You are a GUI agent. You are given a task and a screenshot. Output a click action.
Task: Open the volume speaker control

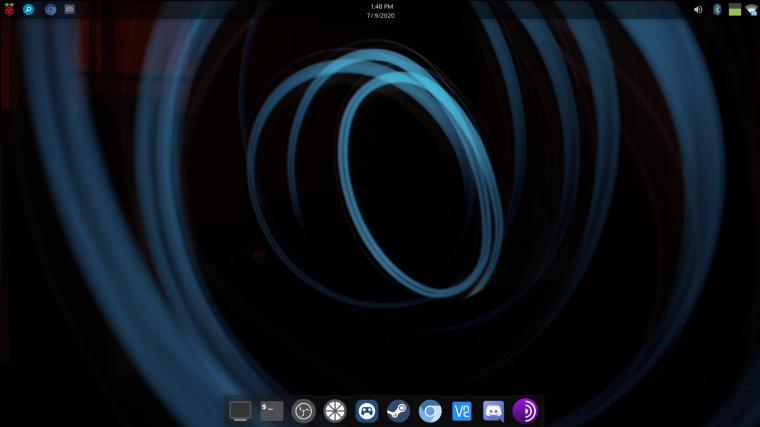coord(698,10)
